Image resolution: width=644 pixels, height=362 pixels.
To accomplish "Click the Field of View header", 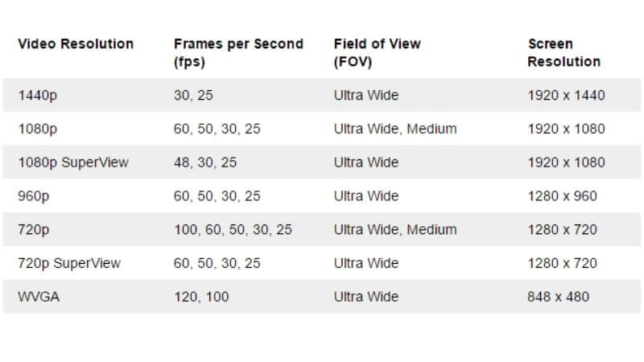I will [x=377, y=52].
